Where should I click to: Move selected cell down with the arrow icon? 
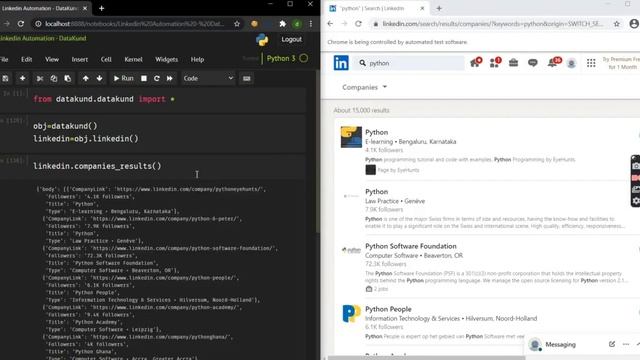pyautogui.click(x=99, y=78)
